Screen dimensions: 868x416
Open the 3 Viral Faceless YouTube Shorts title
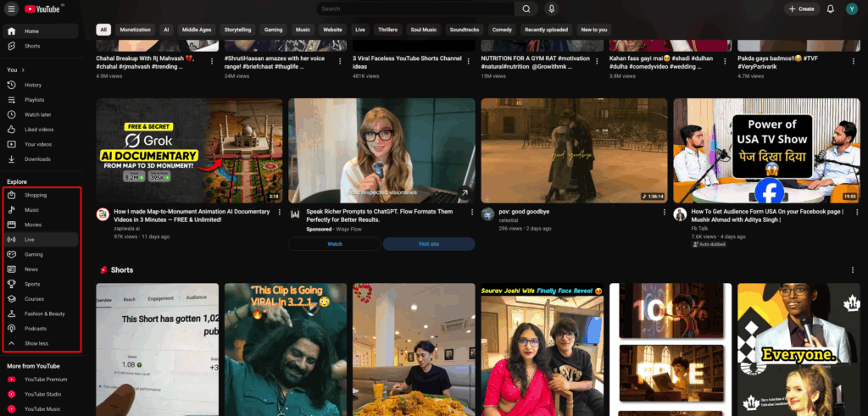tap(408, 62)
